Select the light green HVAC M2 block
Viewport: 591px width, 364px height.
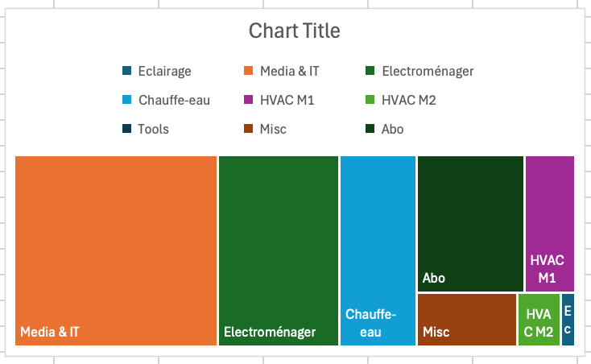point(539,320)
